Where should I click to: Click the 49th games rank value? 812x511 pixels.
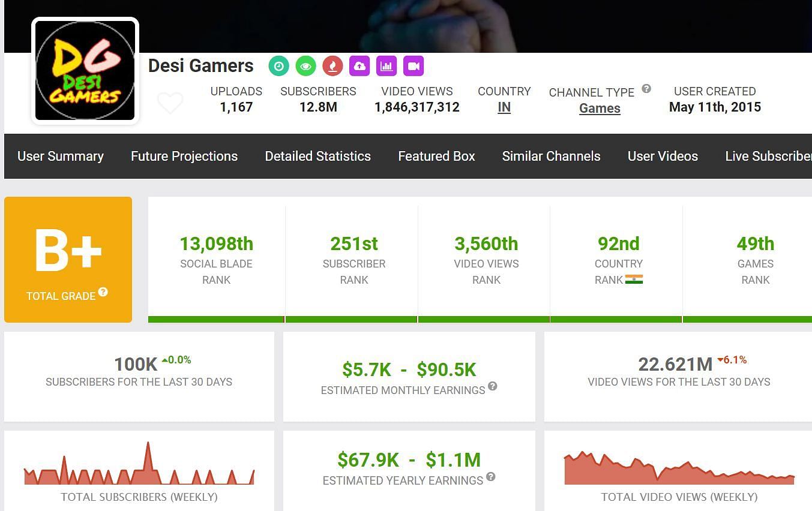[x=756, y=244]
